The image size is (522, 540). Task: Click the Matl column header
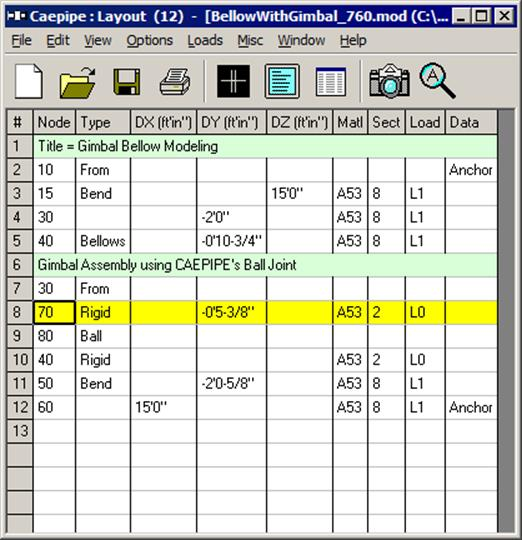350,122
